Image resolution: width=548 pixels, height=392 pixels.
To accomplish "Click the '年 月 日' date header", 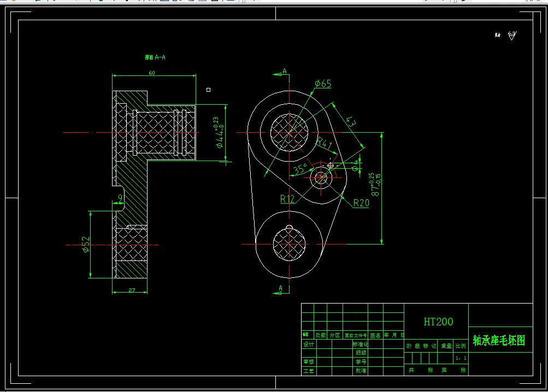I will tap(394, 335).
